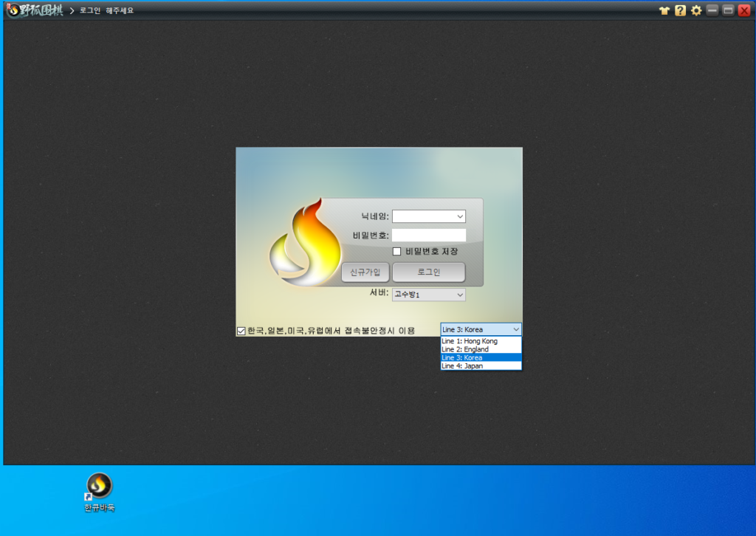Screen dimensions: 756x536
Task: Open help question mark icon
Action: point(680,10)
